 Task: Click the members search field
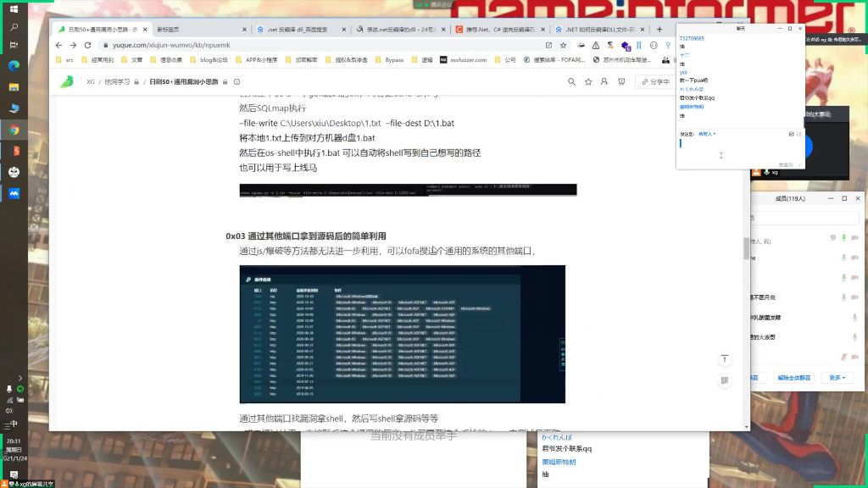[805, 218]
